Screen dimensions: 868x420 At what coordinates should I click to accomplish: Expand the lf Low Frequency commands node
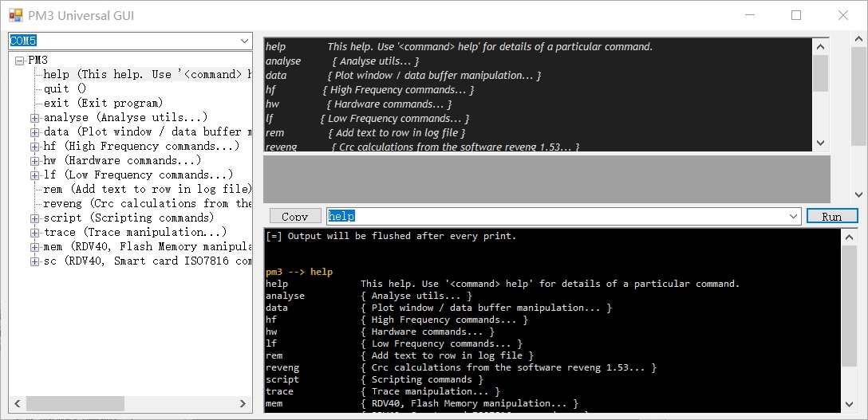tap(35, 175)
